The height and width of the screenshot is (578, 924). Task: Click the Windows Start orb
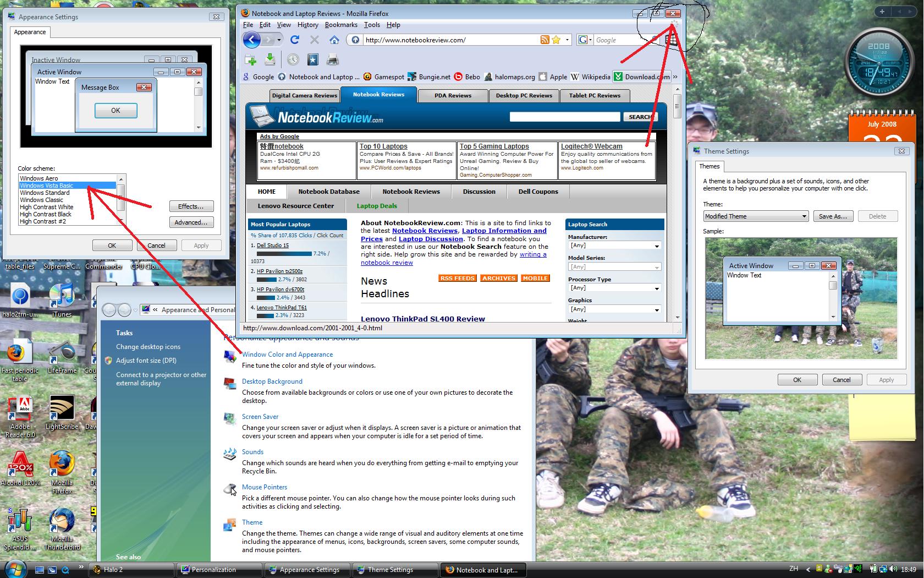15,569
